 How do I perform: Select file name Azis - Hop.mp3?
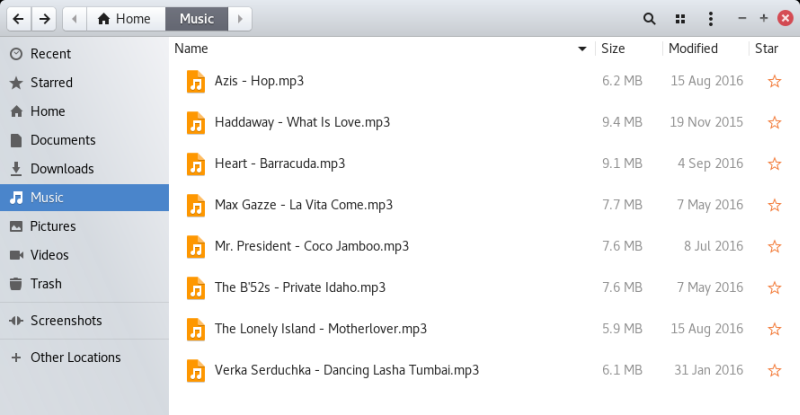(x=259, y=81)
